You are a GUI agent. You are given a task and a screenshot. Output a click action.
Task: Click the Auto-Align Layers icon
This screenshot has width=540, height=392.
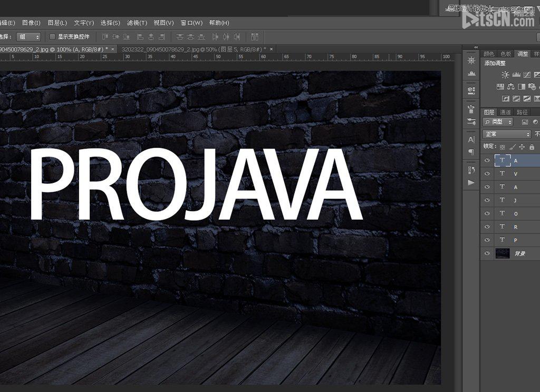pyautogui.click(x=255, y=36)
